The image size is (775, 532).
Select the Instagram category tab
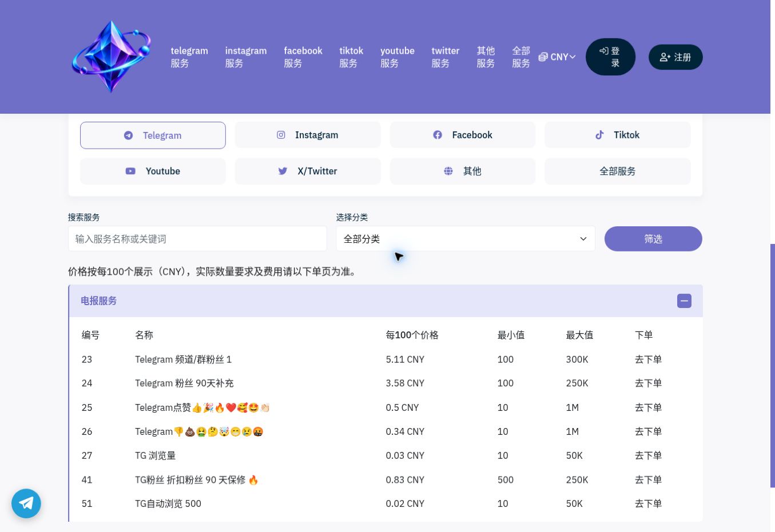[x=308, y=135]
